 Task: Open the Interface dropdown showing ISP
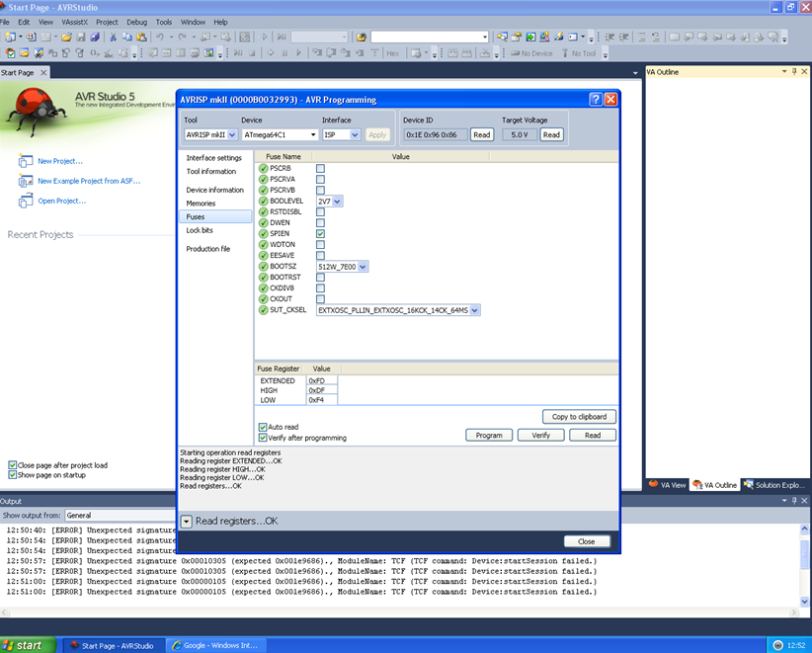[341, 134]
